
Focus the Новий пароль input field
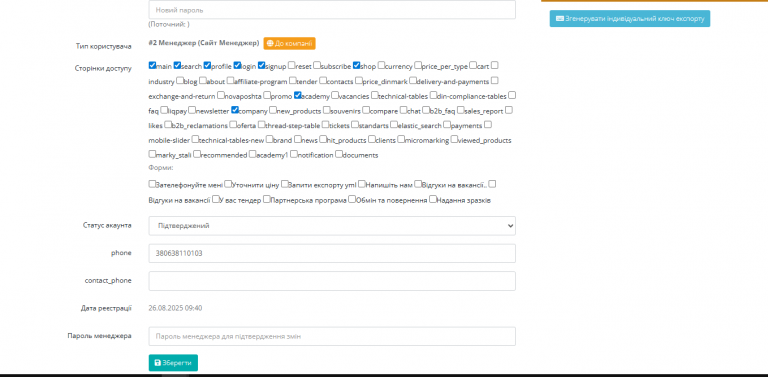332,10
